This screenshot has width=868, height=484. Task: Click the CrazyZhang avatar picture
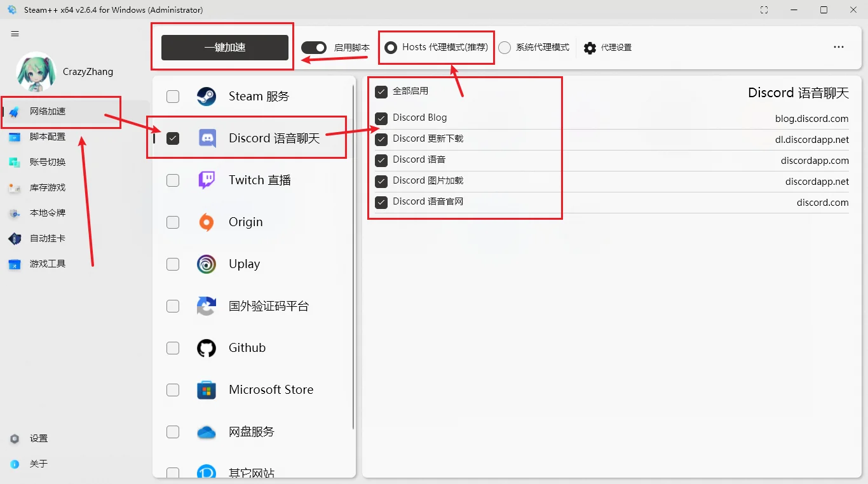point(36,72)
